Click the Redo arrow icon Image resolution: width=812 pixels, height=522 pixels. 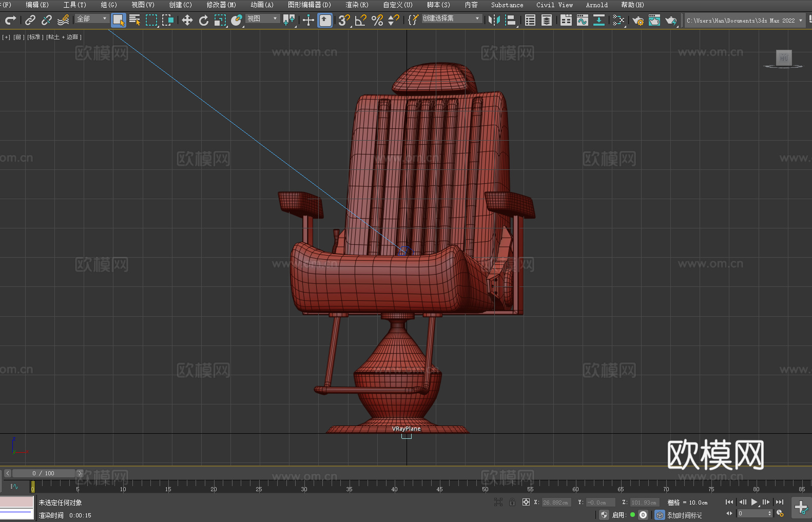click(x=10, y=20)
